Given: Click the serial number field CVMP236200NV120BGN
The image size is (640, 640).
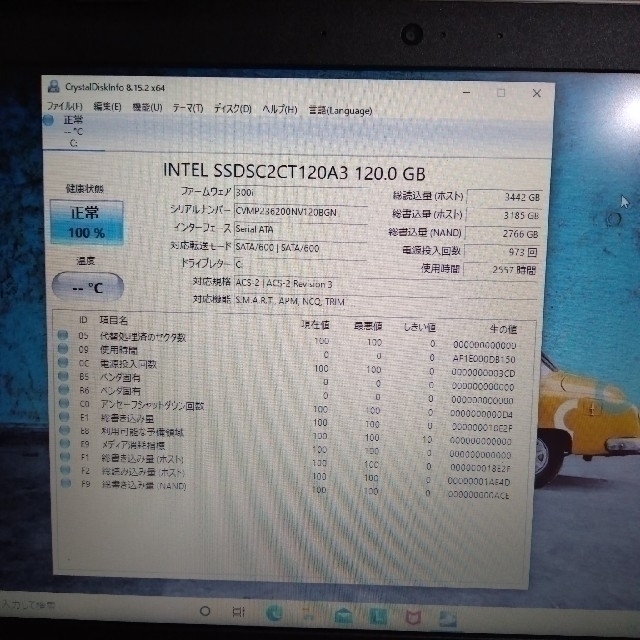Looking at the screenshot, I should coord(301,212).
